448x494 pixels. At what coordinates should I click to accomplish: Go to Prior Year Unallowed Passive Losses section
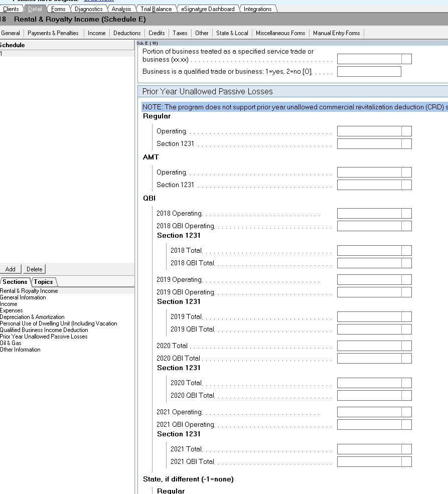click(44, 337)
